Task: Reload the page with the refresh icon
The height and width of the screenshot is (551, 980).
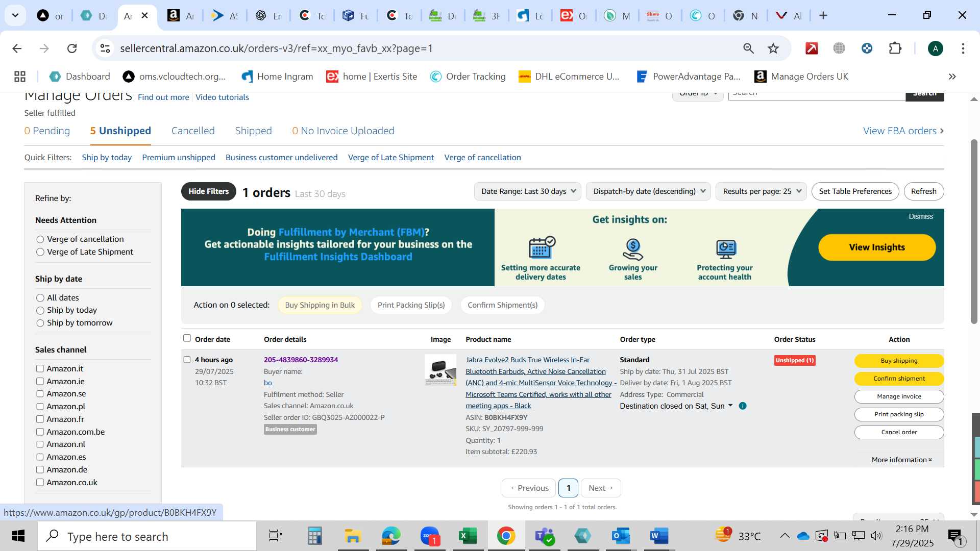Action: point(72,48)
